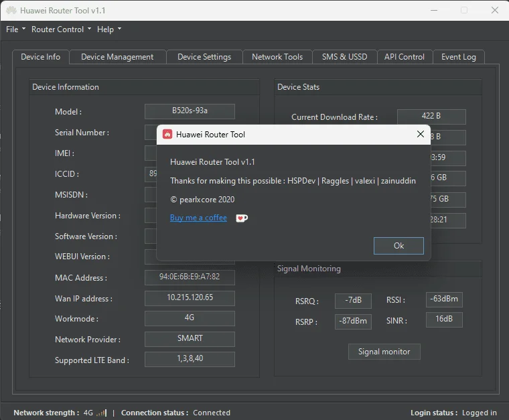Click the Current Download Rate label
This screenshot has width=509, height=420.
coord(334,117)
